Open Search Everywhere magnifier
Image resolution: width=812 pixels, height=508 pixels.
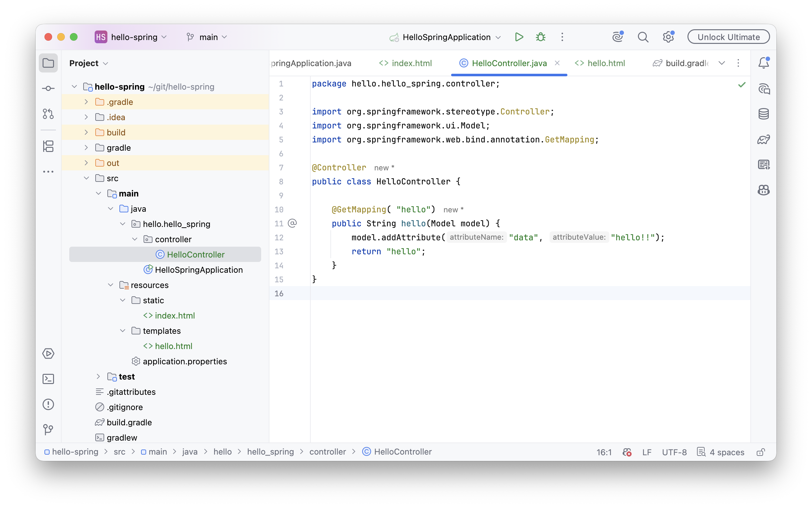pos(643,37)
